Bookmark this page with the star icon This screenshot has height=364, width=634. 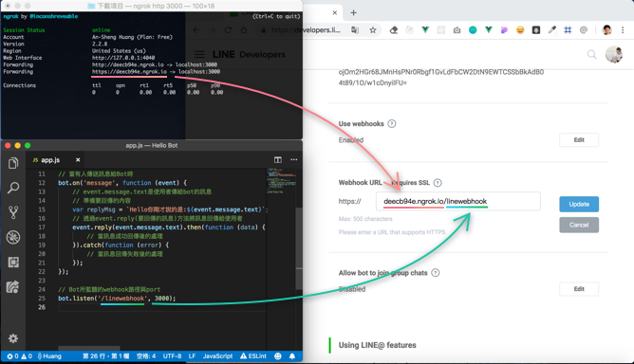(x=373, y=30)
